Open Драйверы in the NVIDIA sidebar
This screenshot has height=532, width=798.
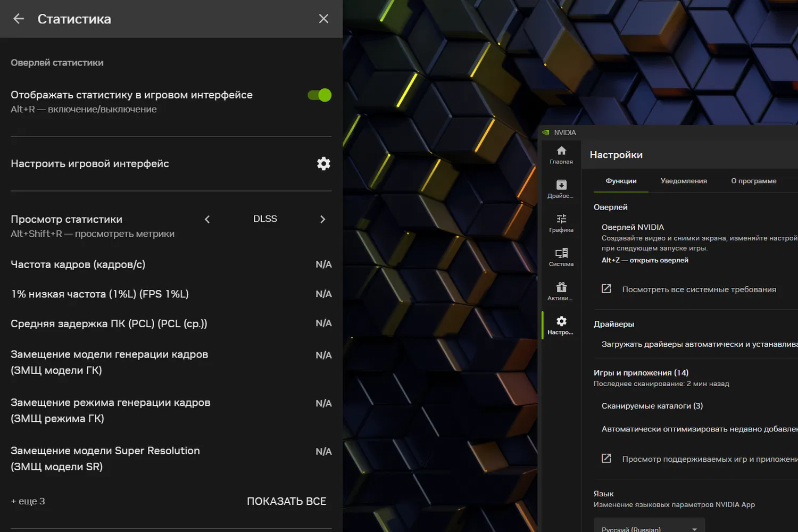(x=561, y=189)
